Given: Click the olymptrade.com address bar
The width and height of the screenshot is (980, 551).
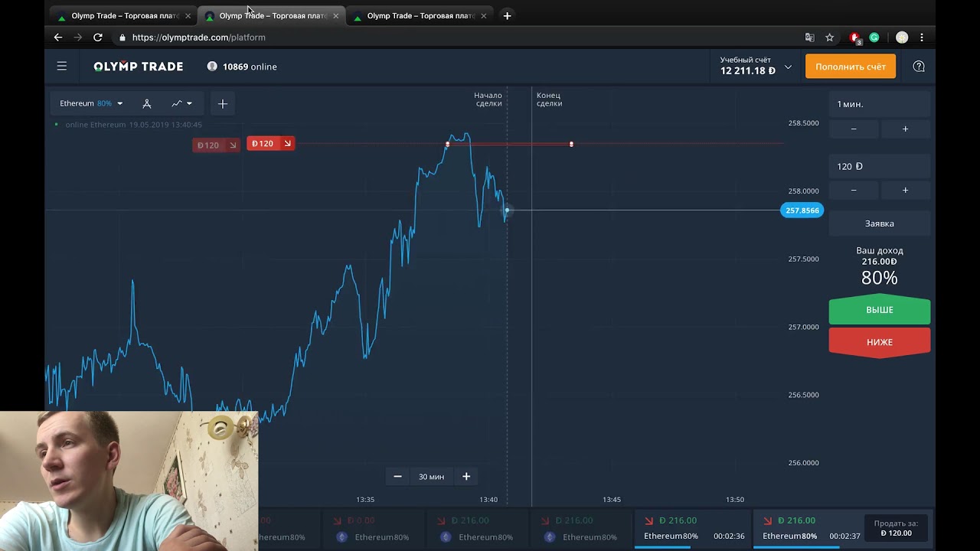Looking at the screenshot, I should [x=459, y=37].
